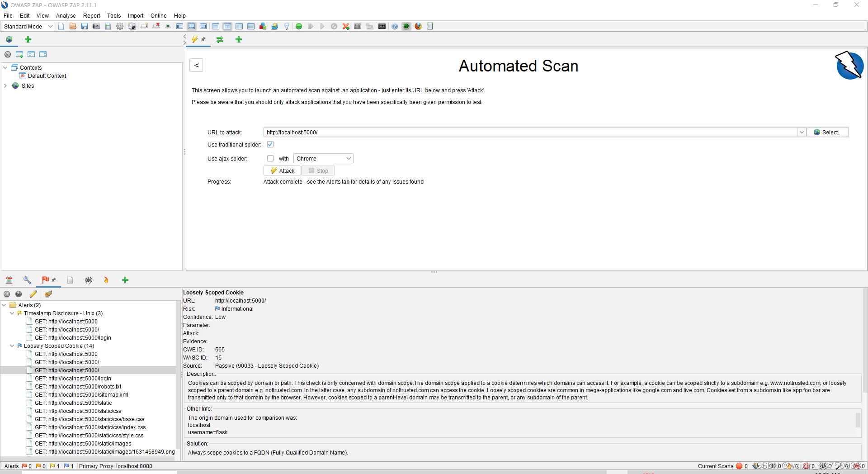868x474 pixels.
Task: Toggle Use ajax spider checkbox
Action: click(270, 158)
